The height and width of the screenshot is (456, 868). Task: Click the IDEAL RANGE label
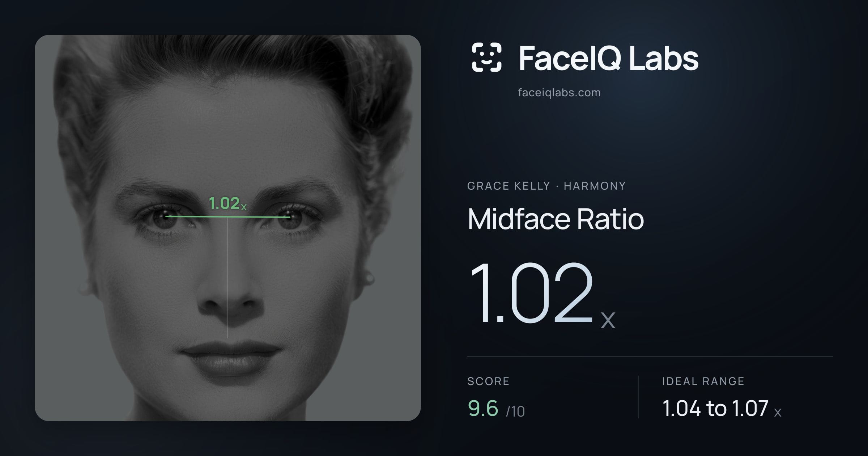tap(703, 381)
